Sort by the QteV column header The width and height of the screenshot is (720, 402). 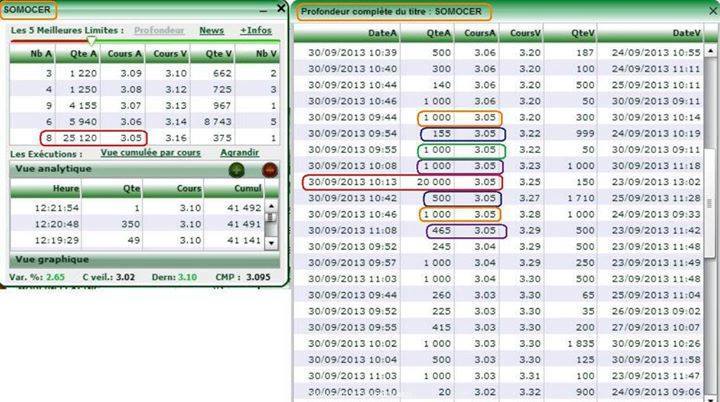click(x=570, y=33)
